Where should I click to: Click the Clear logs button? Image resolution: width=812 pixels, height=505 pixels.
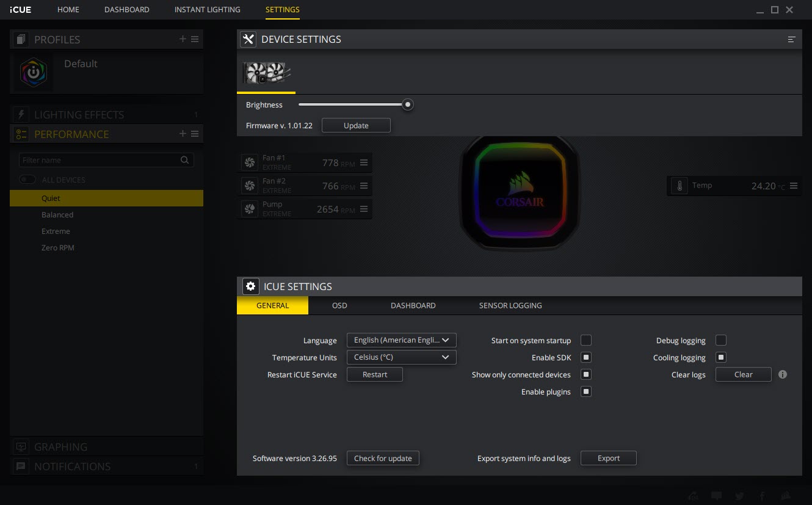point(744,374)
